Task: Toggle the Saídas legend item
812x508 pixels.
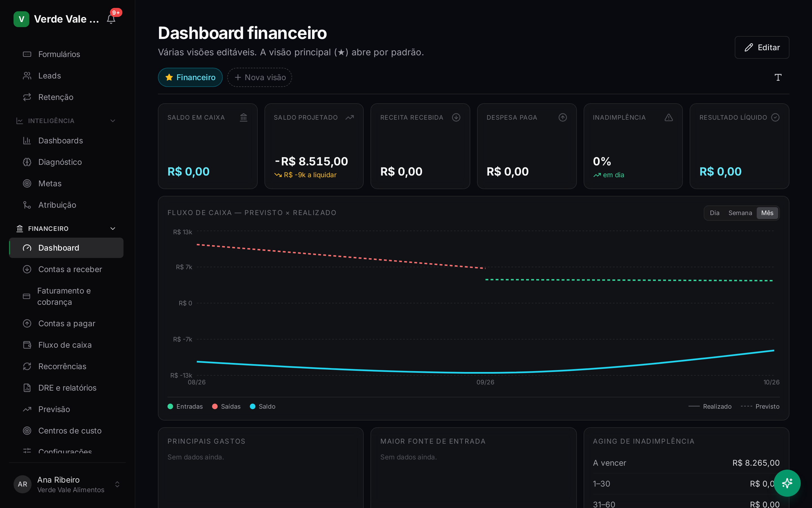Action: [x=226, y=406]
